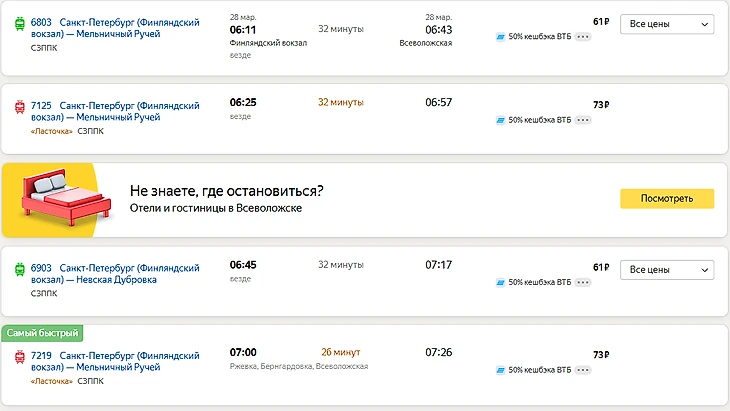Expand 'Все цены' dropdown for train 6903

(x=666, y=270)
